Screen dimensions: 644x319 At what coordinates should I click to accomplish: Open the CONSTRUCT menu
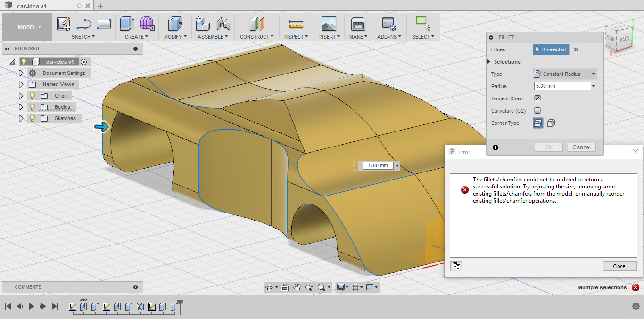click(256, 37)
